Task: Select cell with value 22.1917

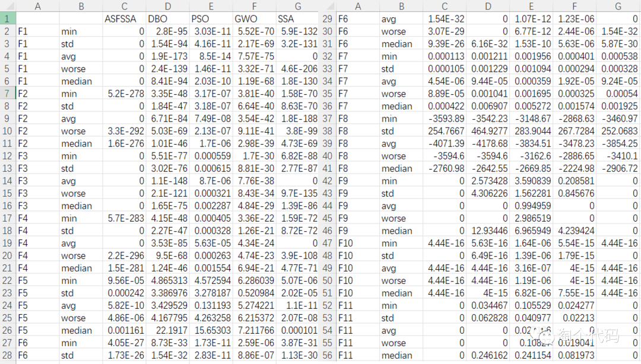Action: (x=167, y=330)
